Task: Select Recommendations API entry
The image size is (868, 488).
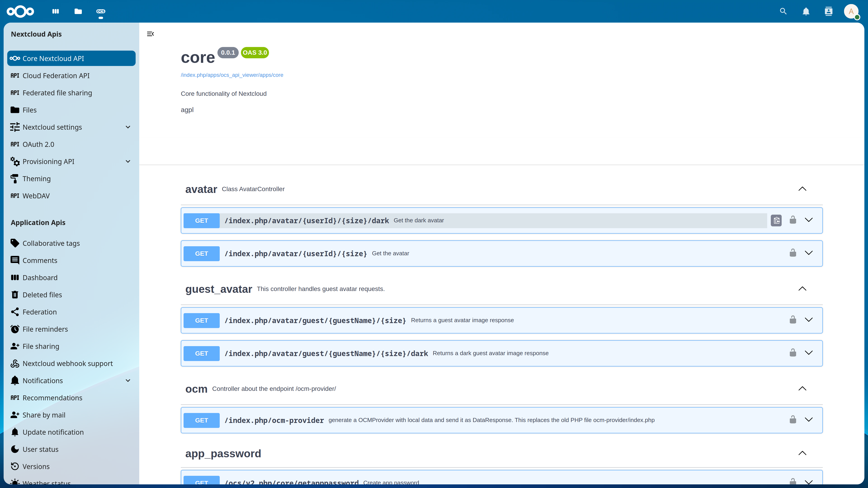Action: tap(71, 398)
